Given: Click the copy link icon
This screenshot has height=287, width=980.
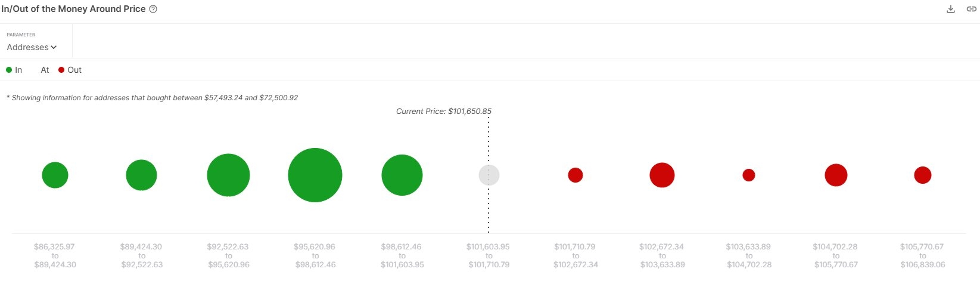Looking at the screenshot, I should point(971,9).
